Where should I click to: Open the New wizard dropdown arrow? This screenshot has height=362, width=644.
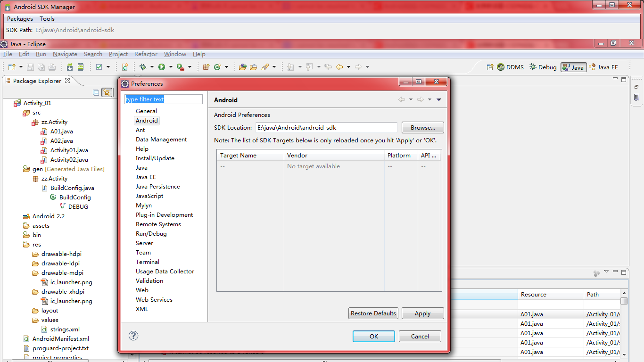(20, 67)
